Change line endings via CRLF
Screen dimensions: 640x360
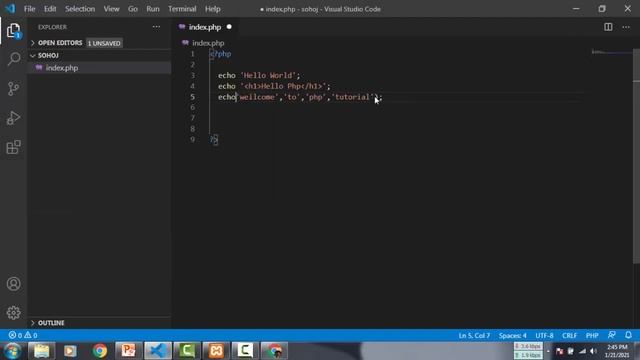pos(569,336)
